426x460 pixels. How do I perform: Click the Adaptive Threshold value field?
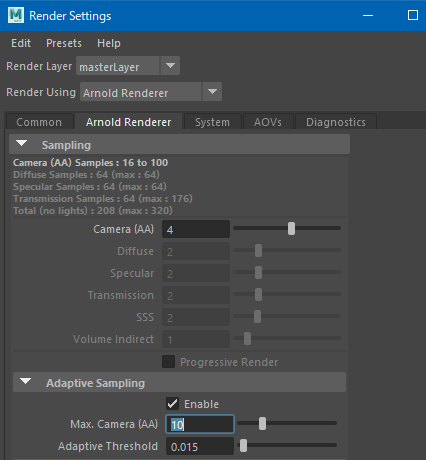click(x=200, y=446)
